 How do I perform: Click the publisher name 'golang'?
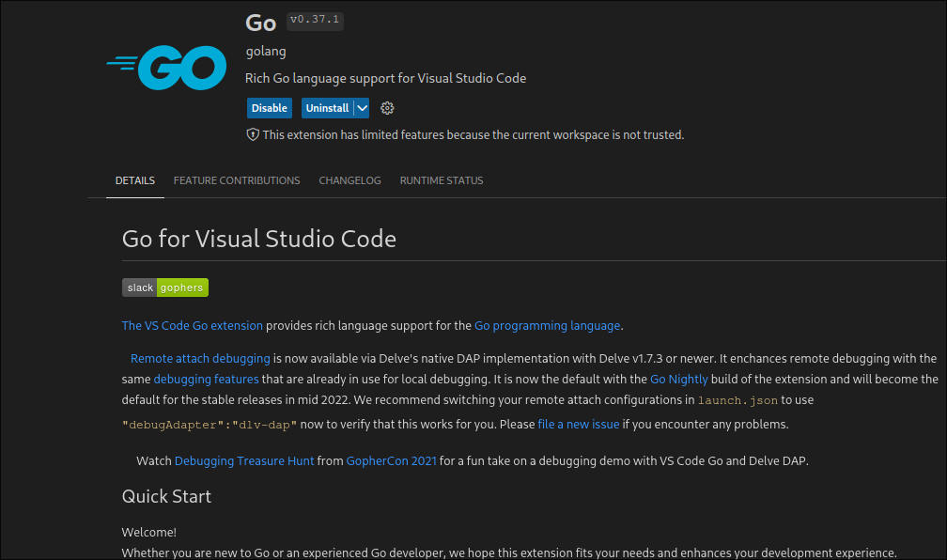pyautogui.click(x=266, y=52)
